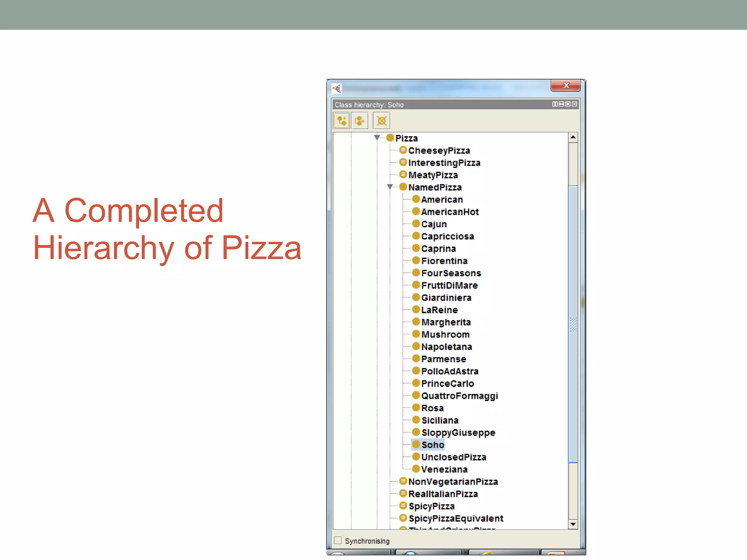Click the split-vertically panel header icon

pos(555,104)
